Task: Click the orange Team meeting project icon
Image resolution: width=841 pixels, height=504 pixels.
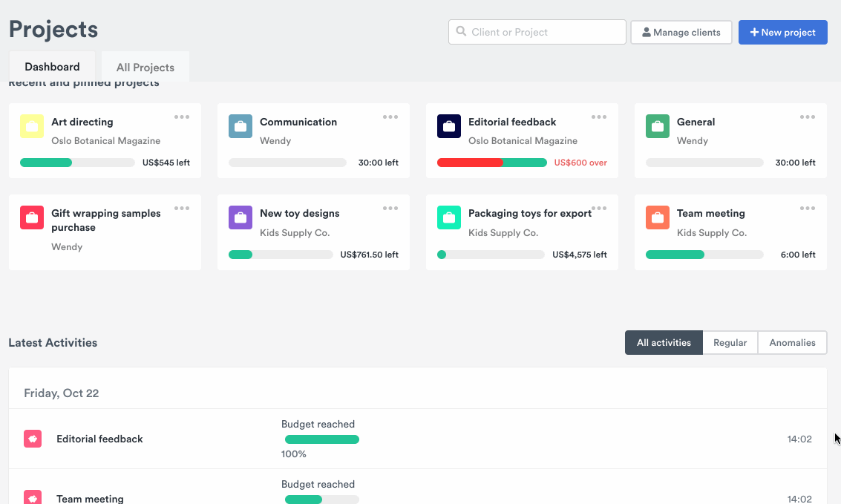Action: coord(657,217)
